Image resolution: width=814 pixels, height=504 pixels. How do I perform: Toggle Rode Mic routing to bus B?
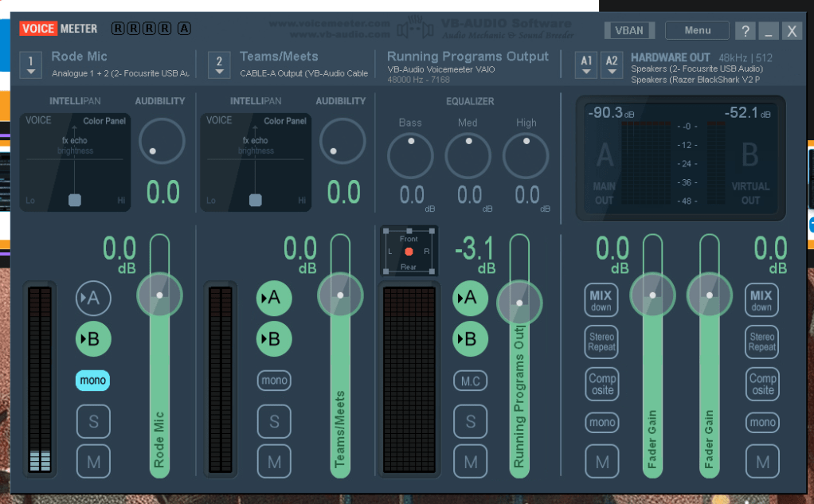click(x=93, y=339)
